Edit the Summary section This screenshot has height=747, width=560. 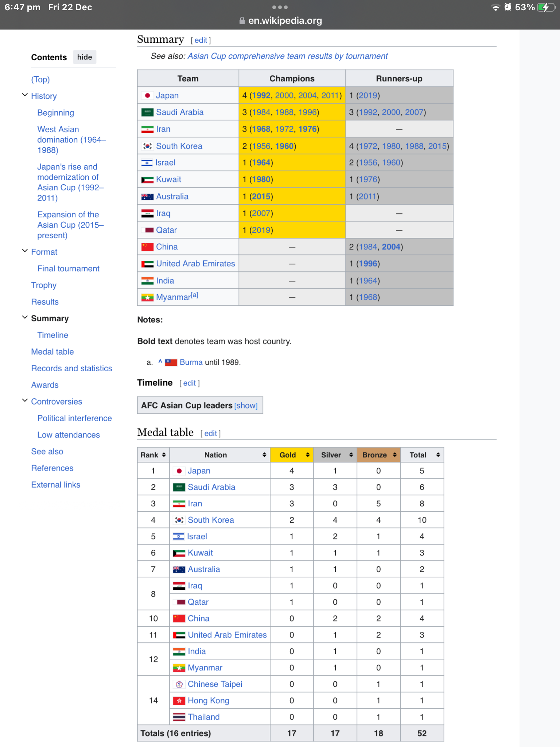201,40
